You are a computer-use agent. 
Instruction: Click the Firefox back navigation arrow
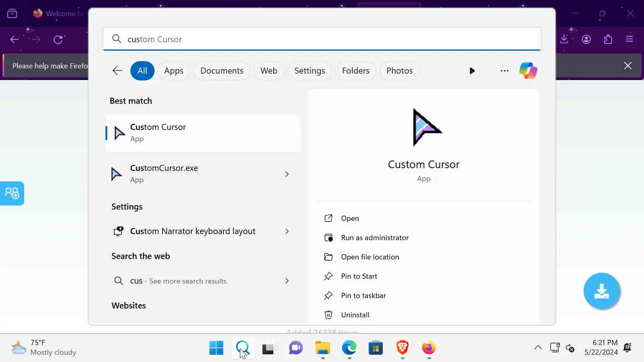(14, 39)
